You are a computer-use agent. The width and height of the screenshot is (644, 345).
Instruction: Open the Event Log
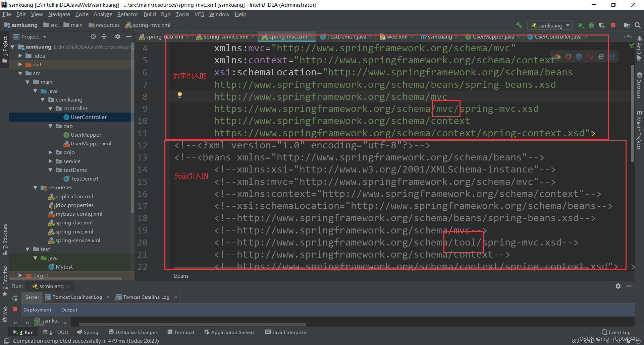pos(619,332)
